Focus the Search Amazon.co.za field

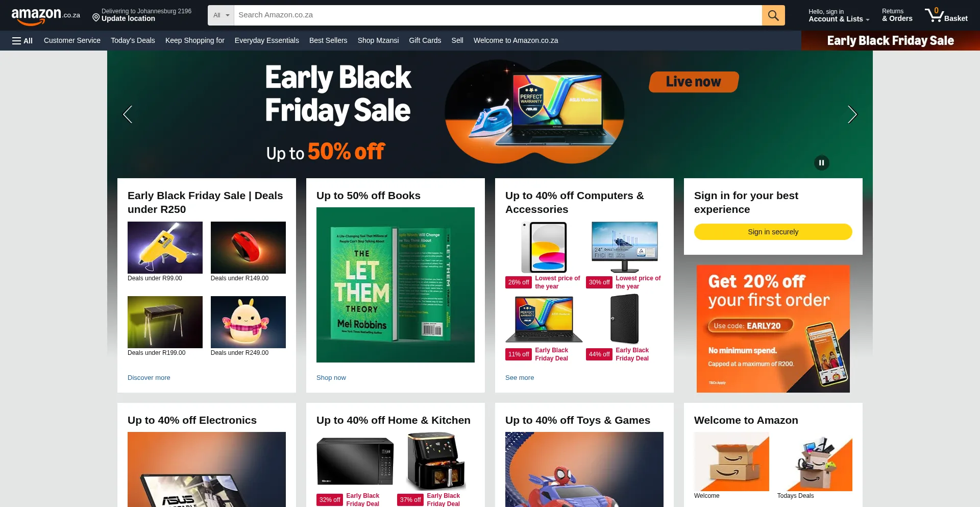(x=498, y=15)
